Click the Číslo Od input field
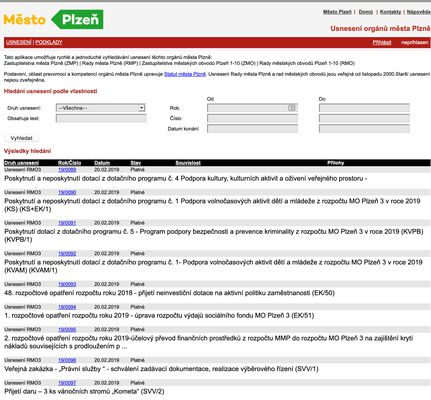The image size is (431, 400). click(252, 118)
